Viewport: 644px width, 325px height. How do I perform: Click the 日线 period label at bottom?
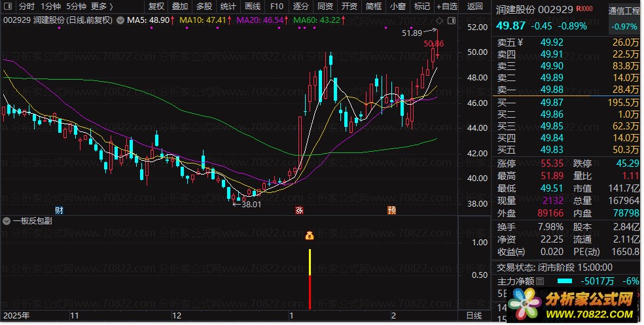click(x=474, y=316)
